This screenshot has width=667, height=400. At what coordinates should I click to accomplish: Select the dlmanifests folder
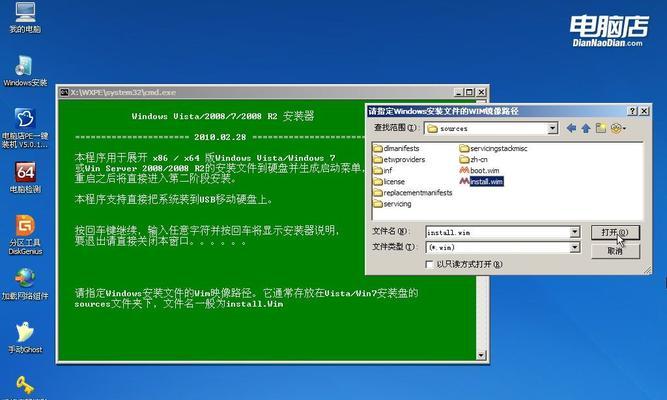click(396, 148)
